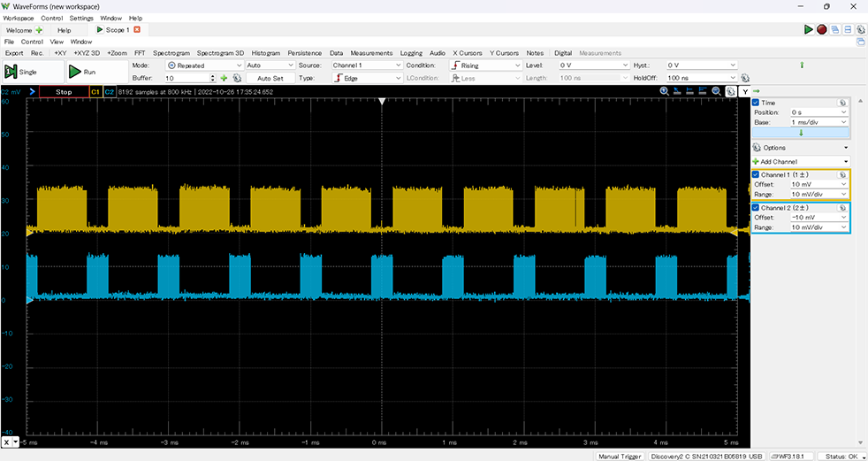Click the tile windows icon in top toolbar

848,30
